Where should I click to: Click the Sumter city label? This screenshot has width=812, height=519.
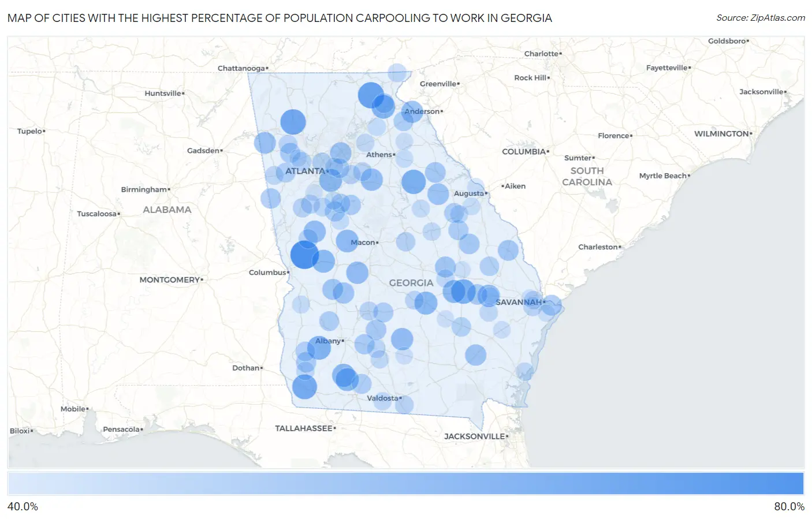[x=578, y=158]
